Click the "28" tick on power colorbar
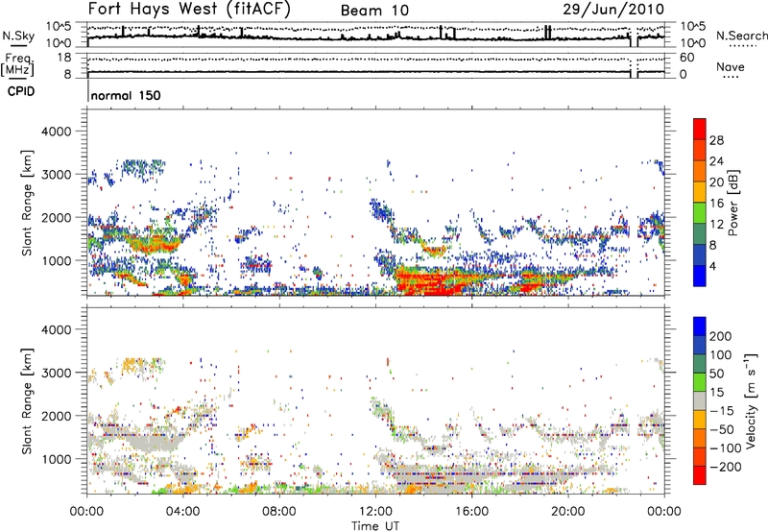 (x=716, y=140)
